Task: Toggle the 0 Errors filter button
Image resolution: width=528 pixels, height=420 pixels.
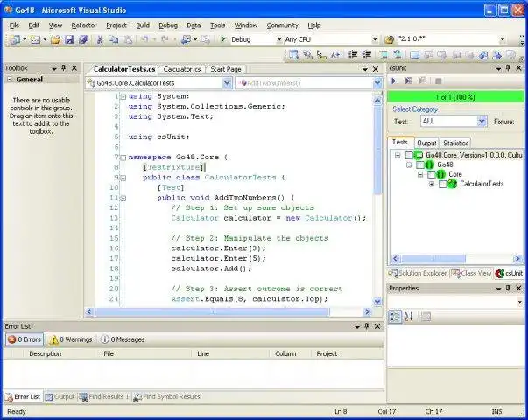Action: [25, 339]
